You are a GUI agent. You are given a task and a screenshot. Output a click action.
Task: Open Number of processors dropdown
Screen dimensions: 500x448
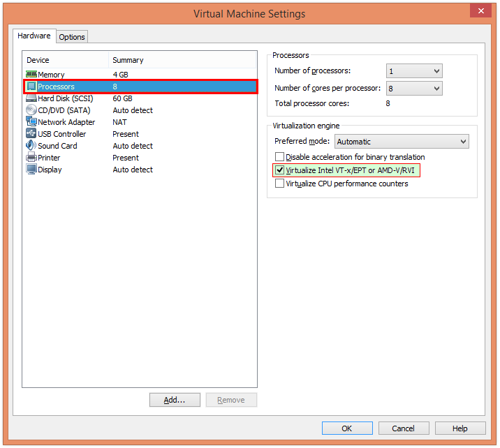(414, 70)
